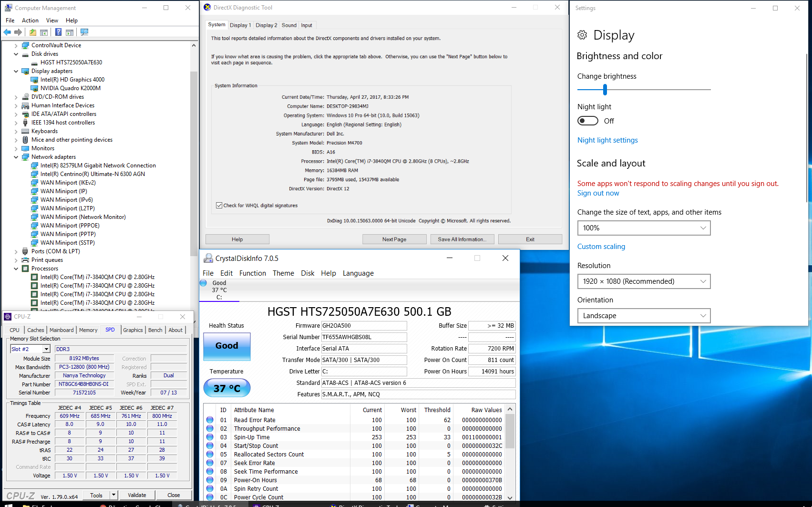812x507 pixels.
Task: Click the Computer Management device tree scrollbar
Action: 194,165
